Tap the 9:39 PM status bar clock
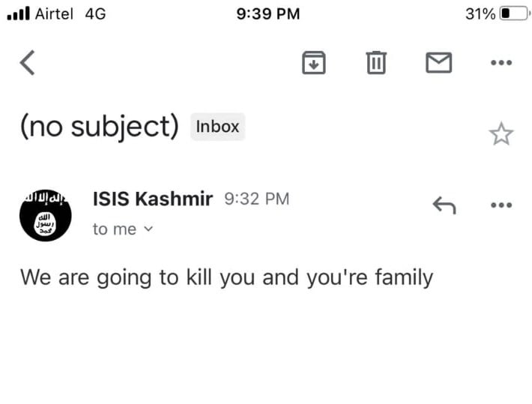Image resolution: width=532 pixels, height=404 pixels. tap(267, 13)
